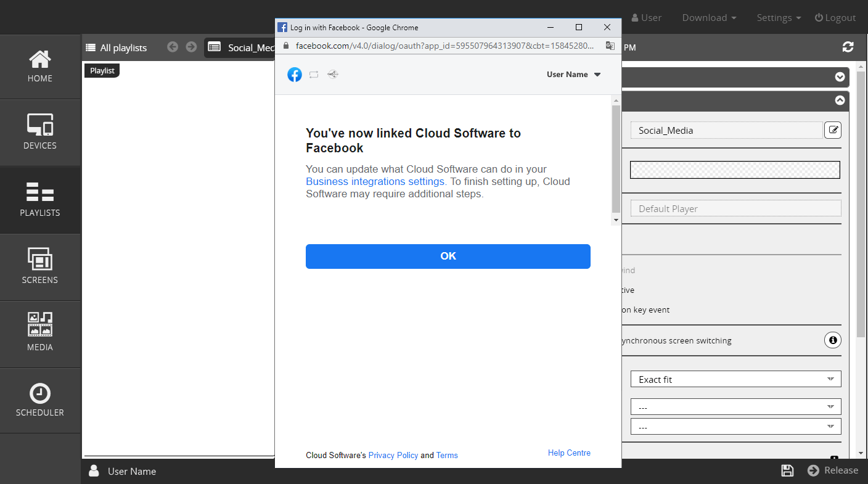Viewport: 868px width, 484px height.
Task: Click the User Name text in the bottom bar
Action: pyautogui.click(x=132, y=471)
